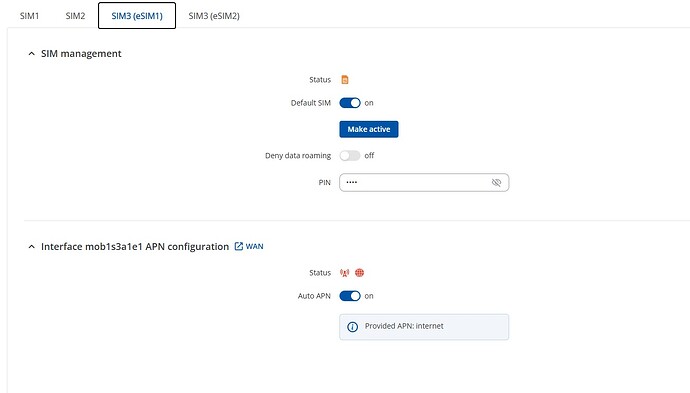This screenshot has width=690, height=393.
Task: Click the orange SIM card status icon
Action: 345,80
